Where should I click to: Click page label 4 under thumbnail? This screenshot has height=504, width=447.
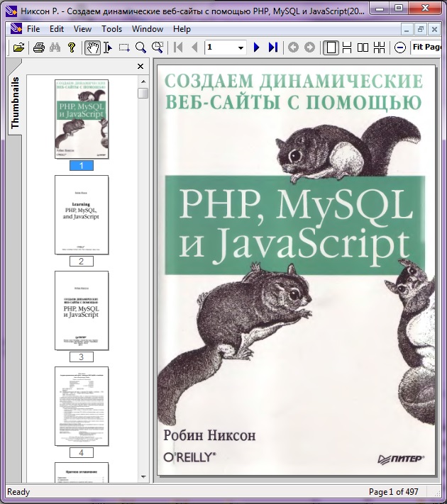(x=82, y=453)
